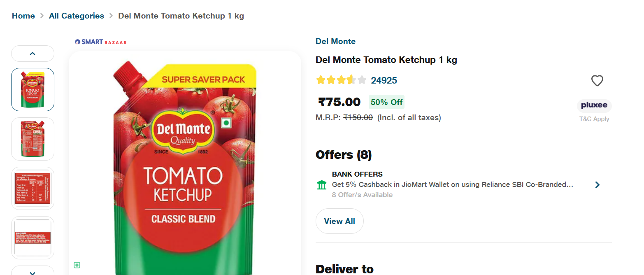Image resolution: width=644 pixels, height=275 pixels.
Task: Show the nutritional information thumbnail
Action: coord(33,188)
